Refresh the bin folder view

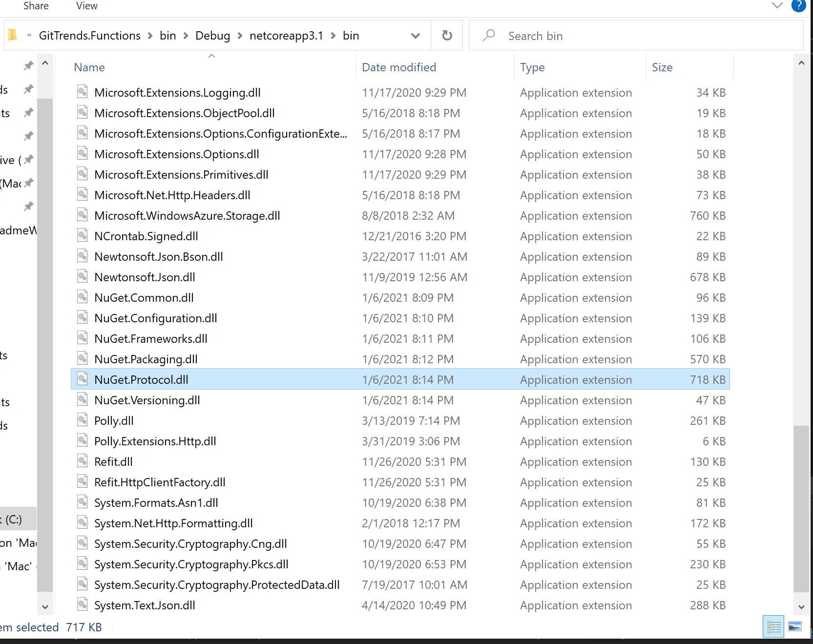447,35
